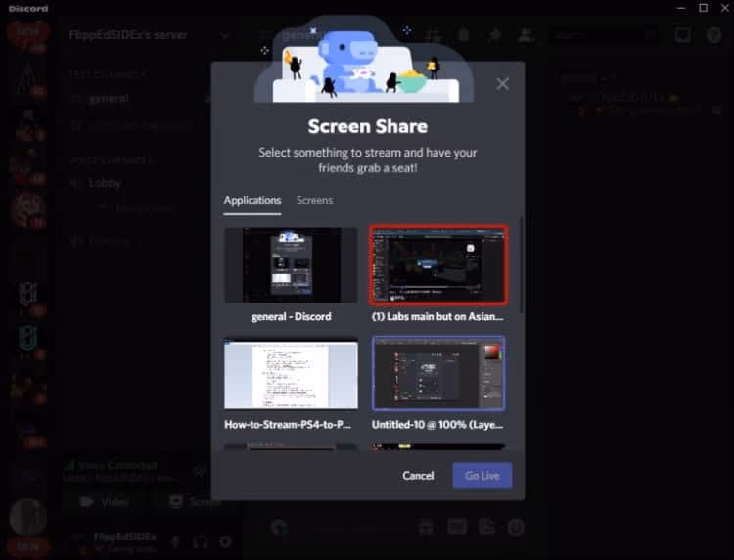This screenshot has height=560, width=734.
Task: Select the Labs main but on Asian thumbnail
Action: click(x=437, y=265)
